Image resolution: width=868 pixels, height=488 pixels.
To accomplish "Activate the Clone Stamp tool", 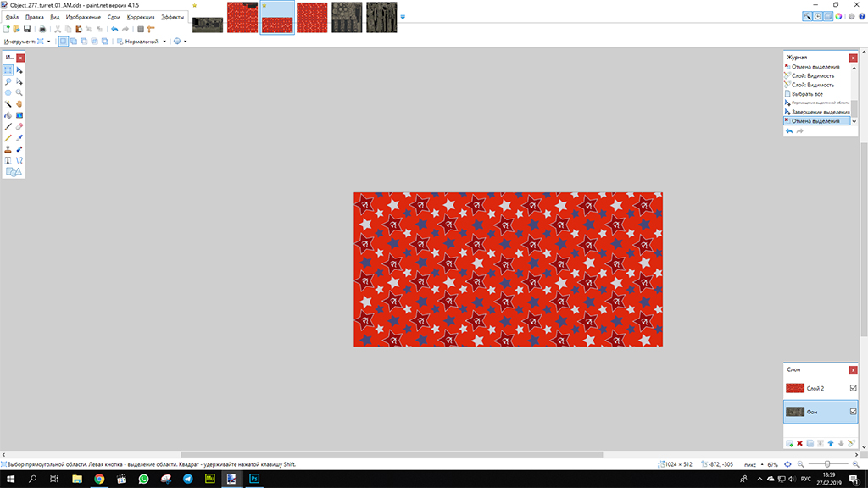I will pyautogui.click(x=8, y=148).
